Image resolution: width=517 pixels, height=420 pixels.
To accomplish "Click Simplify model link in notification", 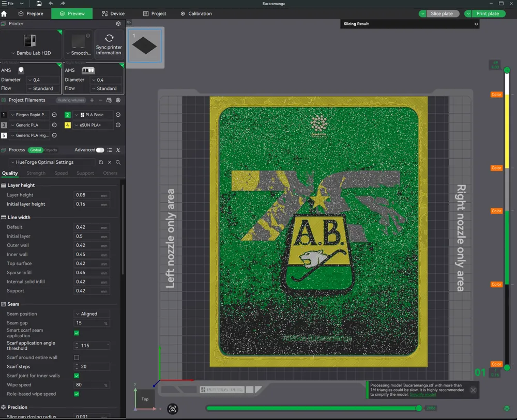I will tap(423, 395).
